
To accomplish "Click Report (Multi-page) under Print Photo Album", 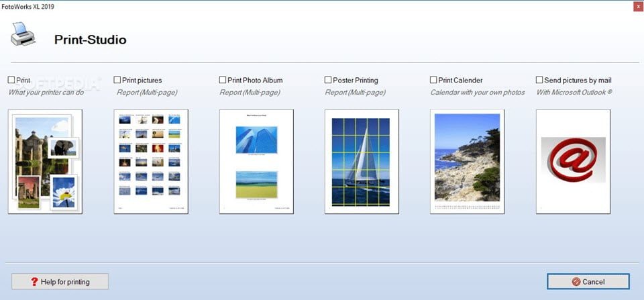I will coord(250,93).
